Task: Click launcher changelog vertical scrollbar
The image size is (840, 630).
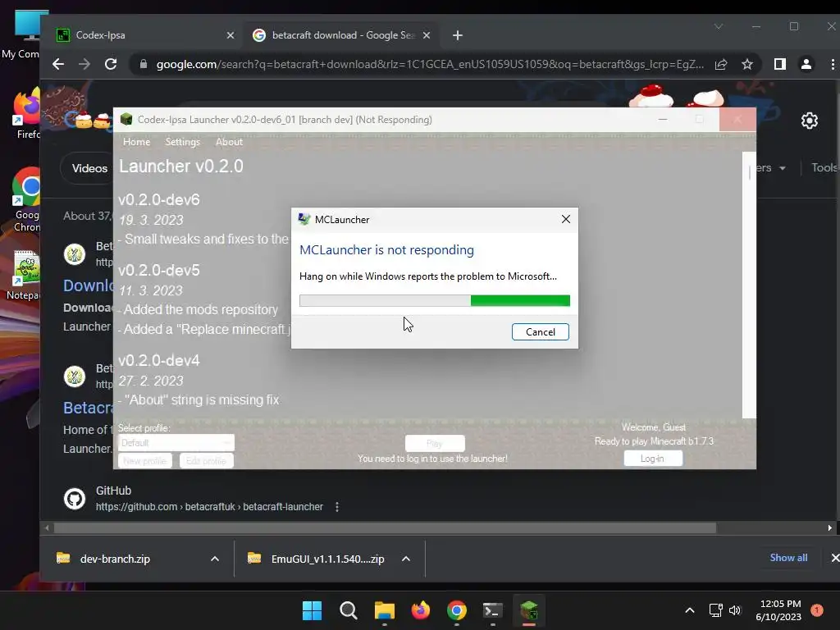Action: point(749,285)
